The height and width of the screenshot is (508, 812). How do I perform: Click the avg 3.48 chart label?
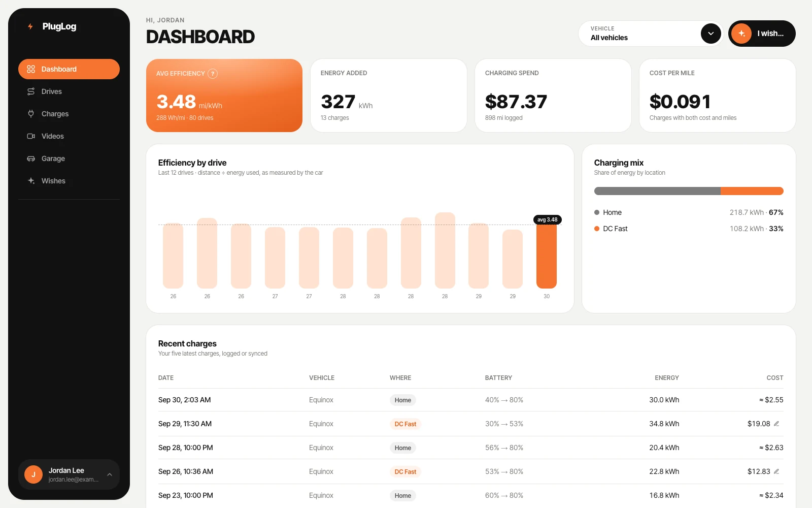coord(548,220)
